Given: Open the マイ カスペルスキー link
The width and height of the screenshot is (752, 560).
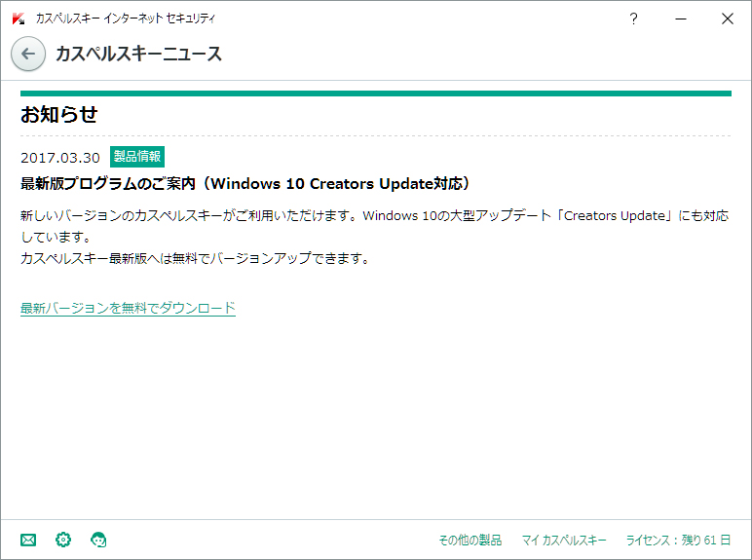Looking at the screenshot, I should click(x=563, y=541).
